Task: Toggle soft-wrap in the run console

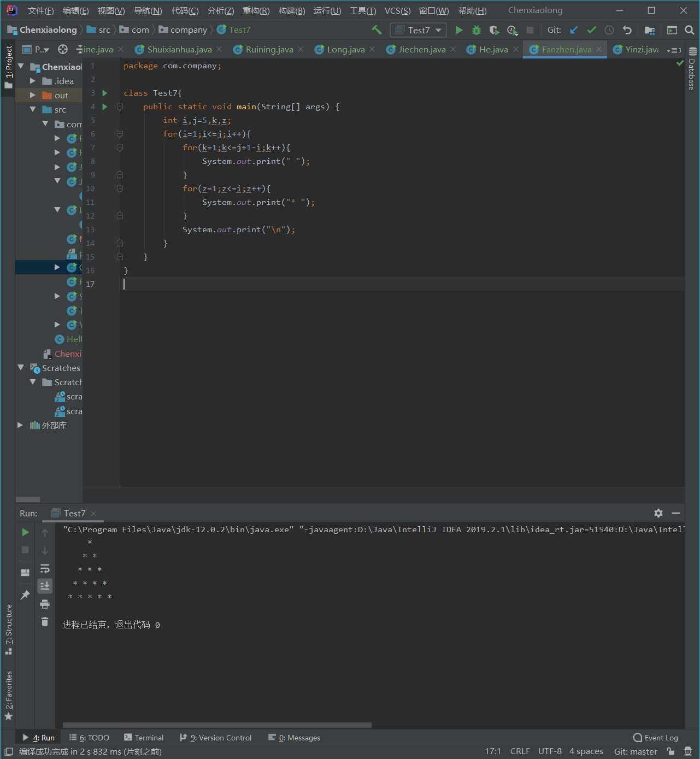Action: pyautogui.click(x=45, y=568)
